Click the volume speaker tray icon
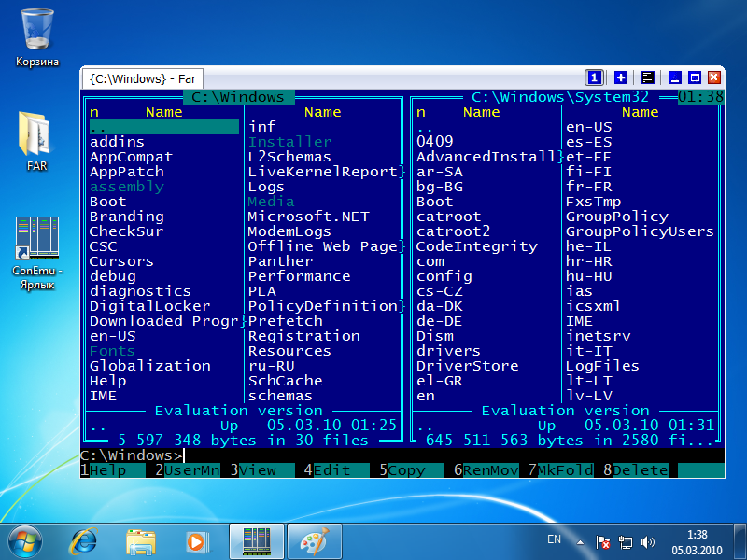Screen dimensions: 747x560 [x=649, y=541]
